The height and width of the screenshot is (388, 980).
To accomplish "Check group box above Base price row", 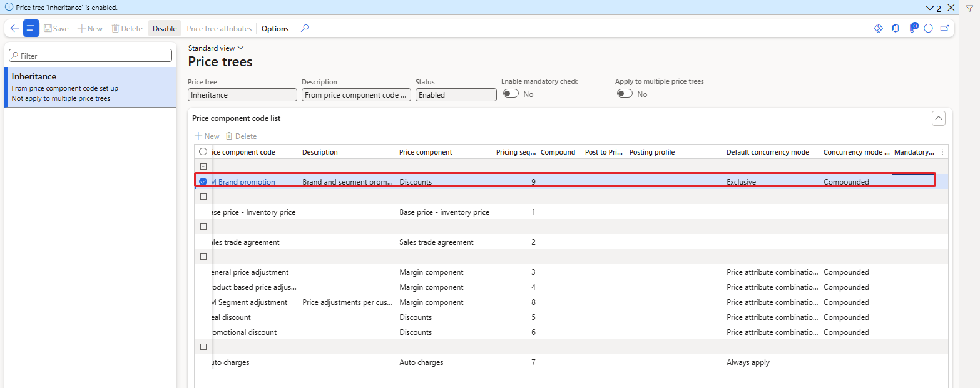I will 203,197.
